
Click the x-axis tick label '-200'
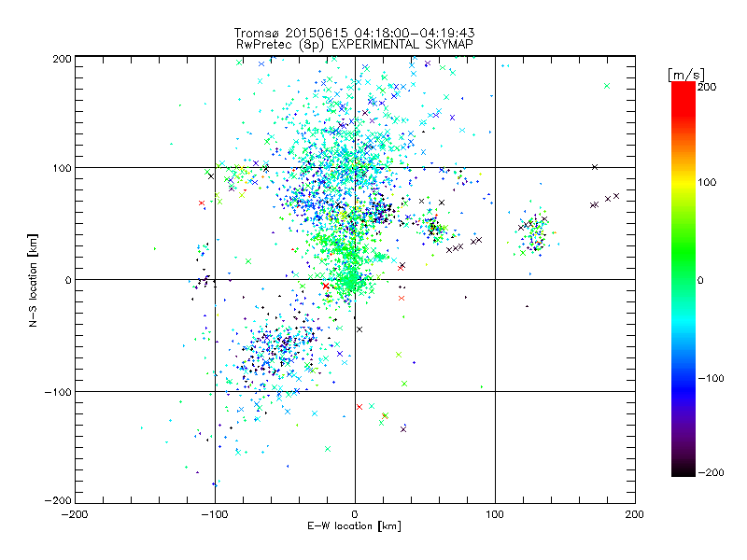point(75,514)
